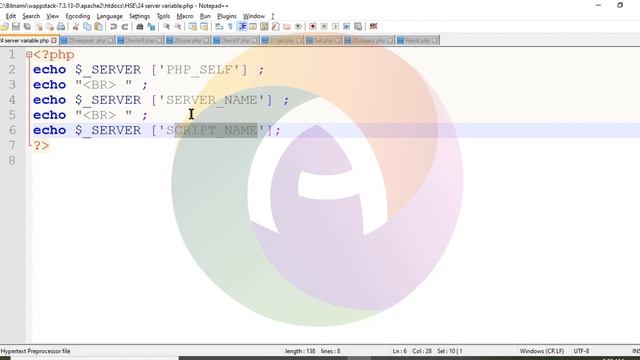This screenshot has height=360, width=640.
Task: Click the closing '?>' tag on line 7
Action: coord(41,145)
